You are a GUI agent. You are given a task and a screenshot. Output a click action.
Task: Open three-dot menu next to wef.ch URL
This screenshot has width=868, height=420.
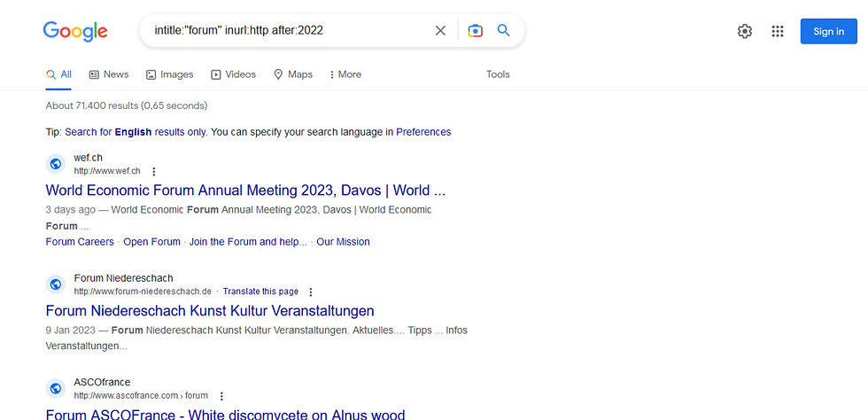point(154,172)
